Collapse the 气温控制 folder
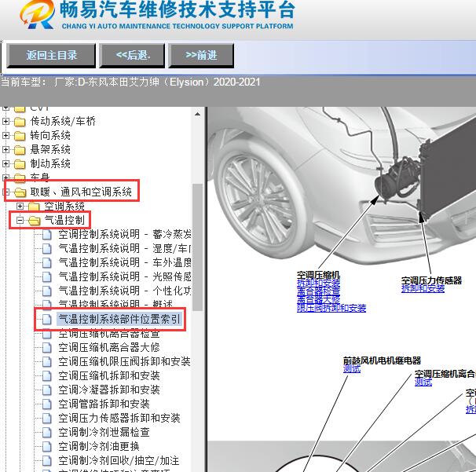Screen dimensions: 476x472 pyautogui.click(x=20, y=221)
